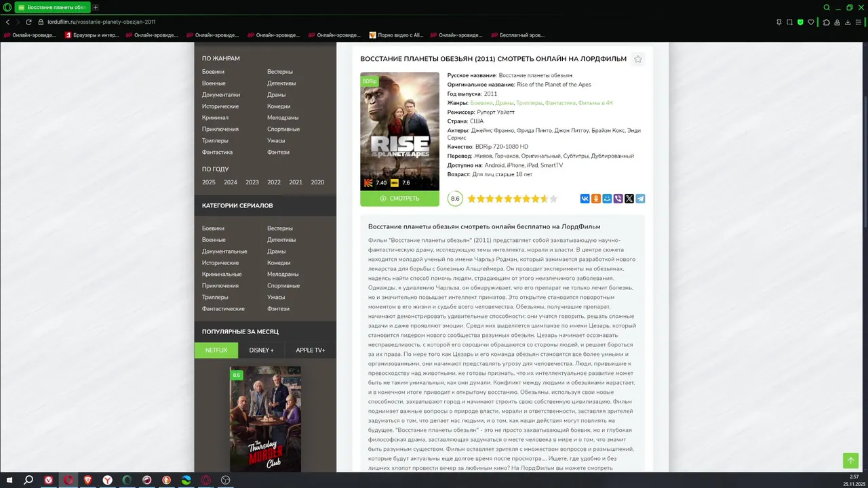This screenshot has height=488, width=868.
Task: Take a snapshot with the capture icon
Action: (789, 22)
